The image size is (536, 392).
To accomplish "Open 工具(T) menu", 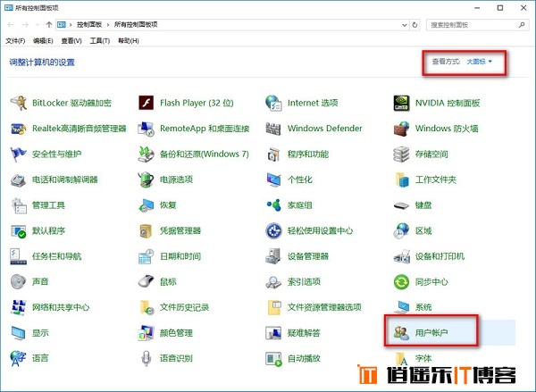I will pos(100,41).
